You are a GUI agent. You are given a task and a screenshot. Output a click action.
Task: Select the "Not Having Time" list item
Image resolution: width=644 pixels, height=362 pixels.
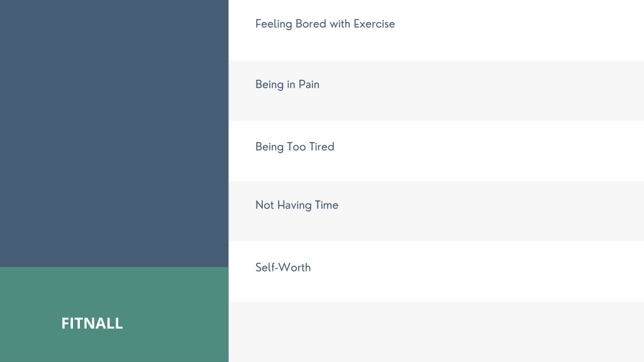[436, 211]
